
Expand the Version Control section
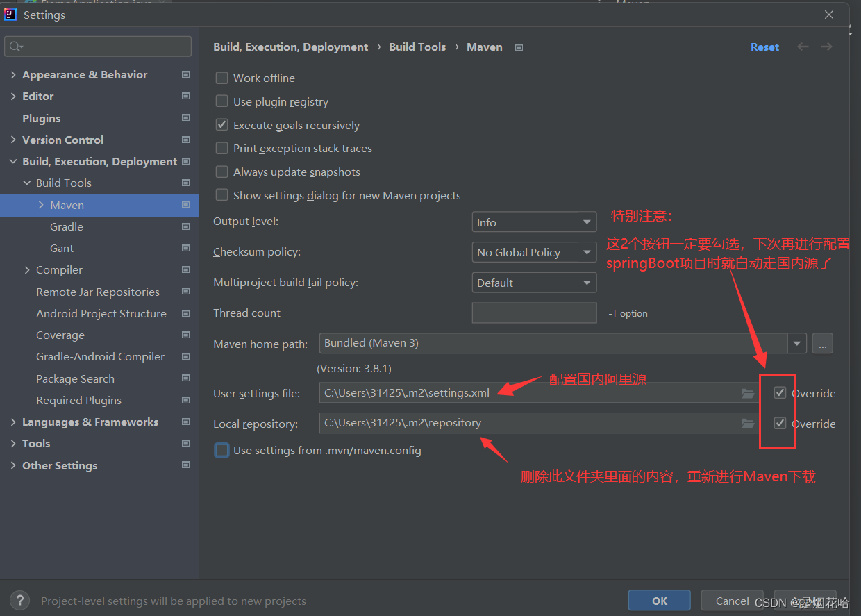[13, 140]
